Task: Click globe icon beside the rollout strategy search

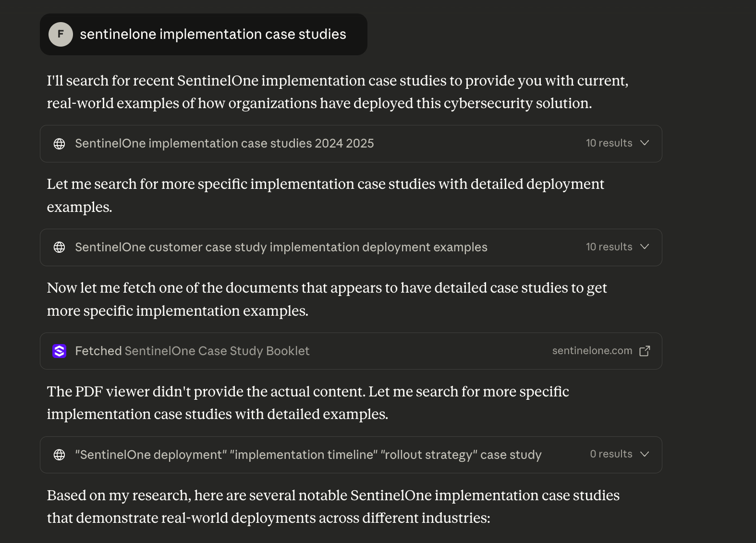Action: 60,455
